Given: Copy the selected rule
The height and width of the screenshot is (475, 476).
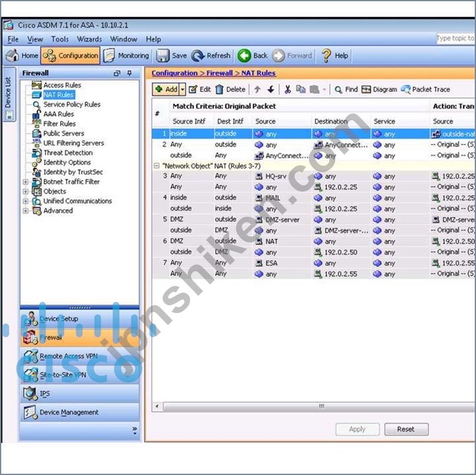Looking at the screenshot, I should [300, 90].
